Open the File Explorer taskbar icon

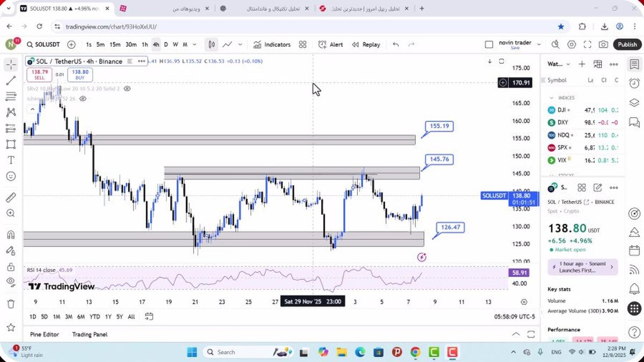point(342,352)
